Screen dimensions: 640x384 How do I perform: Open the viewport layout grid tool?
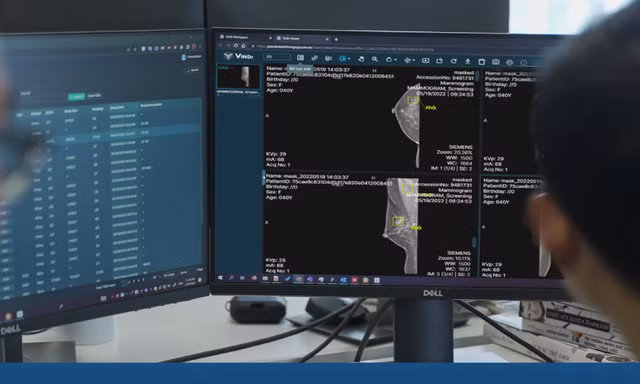[x=300, y=58]
